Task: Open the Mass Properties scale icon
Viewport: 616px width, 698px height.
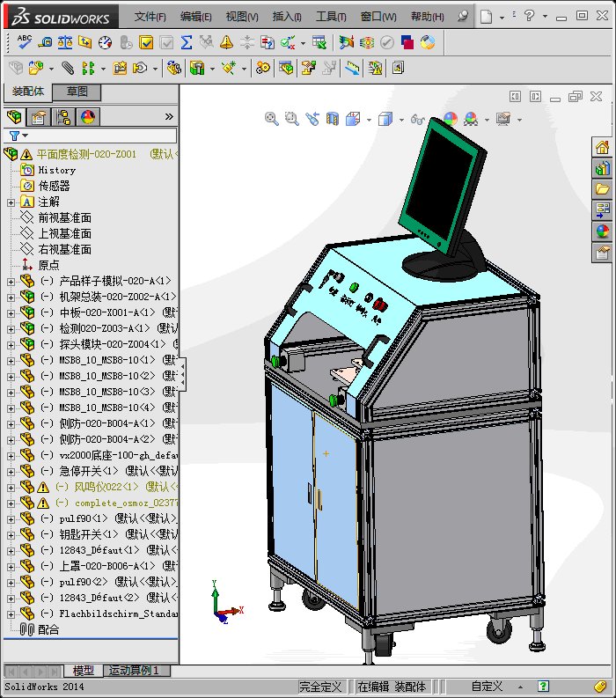Action: coord(65,42)
